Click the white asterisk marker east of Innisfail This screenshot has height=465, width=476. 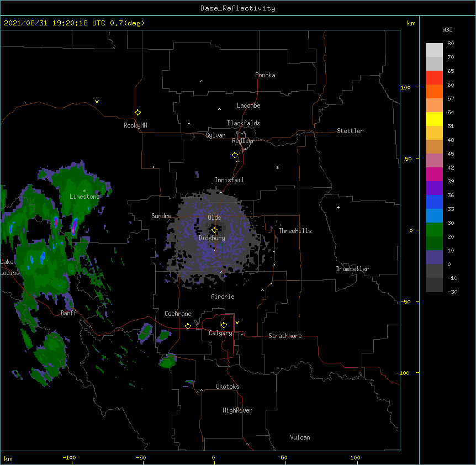click(x=277, y=167)
